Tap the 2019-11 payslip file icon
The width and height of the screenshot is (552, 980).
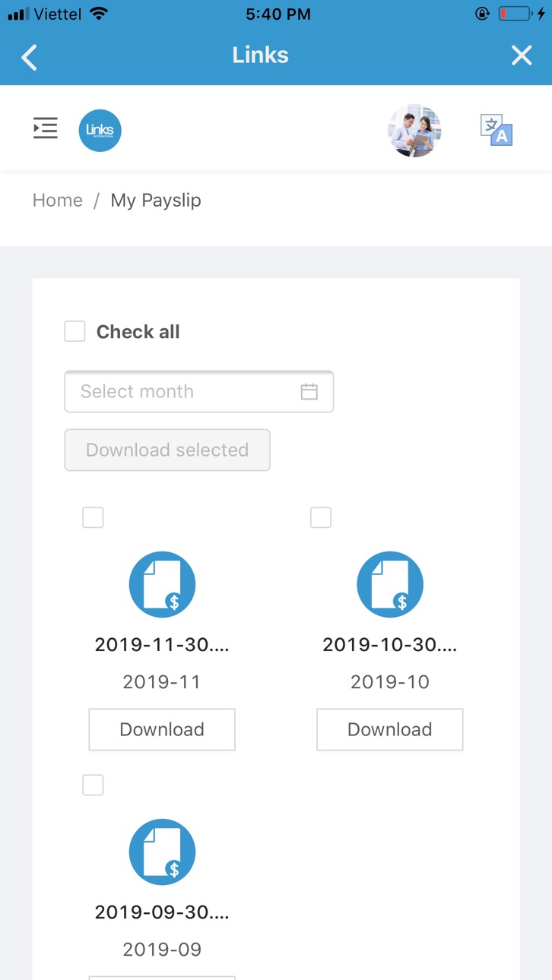pos(162,584)
